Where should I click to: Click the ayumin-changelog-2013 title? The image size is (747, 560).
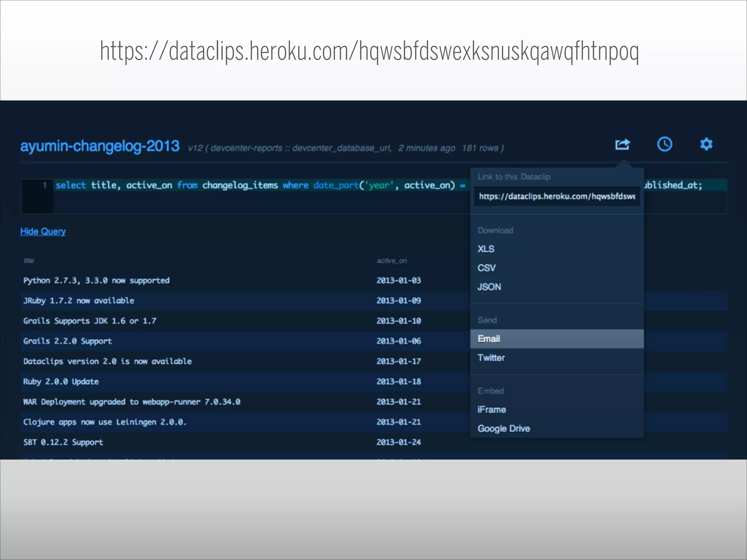(x=100, y=146)
